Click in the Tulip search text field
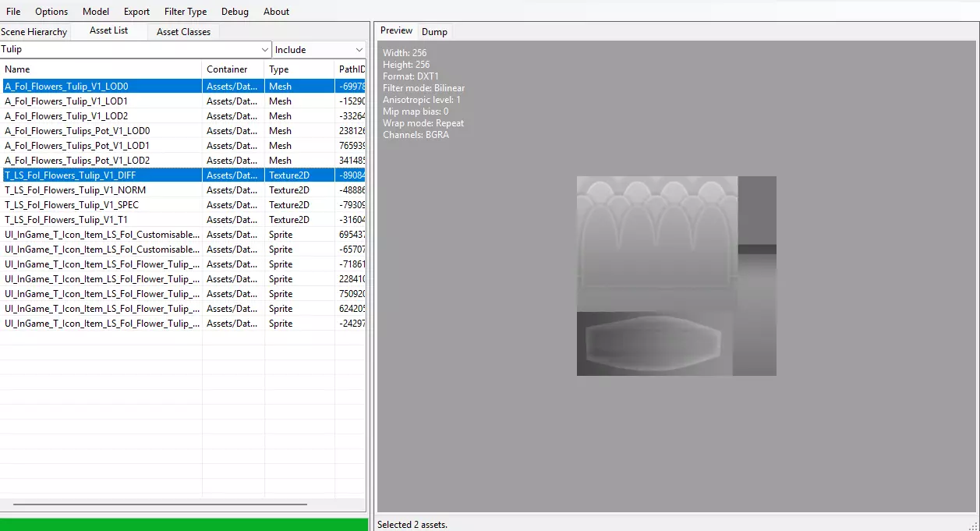The image size is (980, 531). (125, 49)
